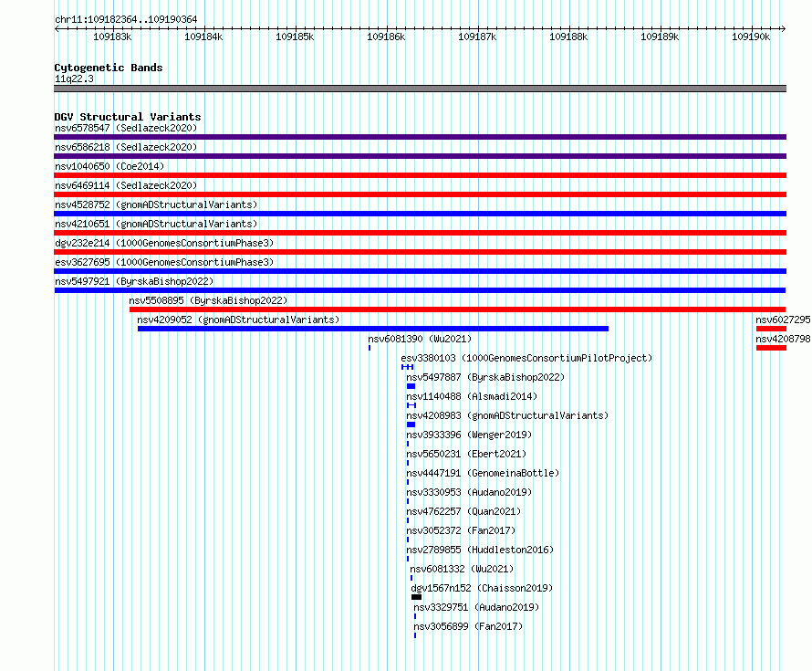Image resolution: width=812 pixels, height=671 pixels.
Task: Click nsv6469114 (Sedlazeck2020) label
Action: click(126, 185)
